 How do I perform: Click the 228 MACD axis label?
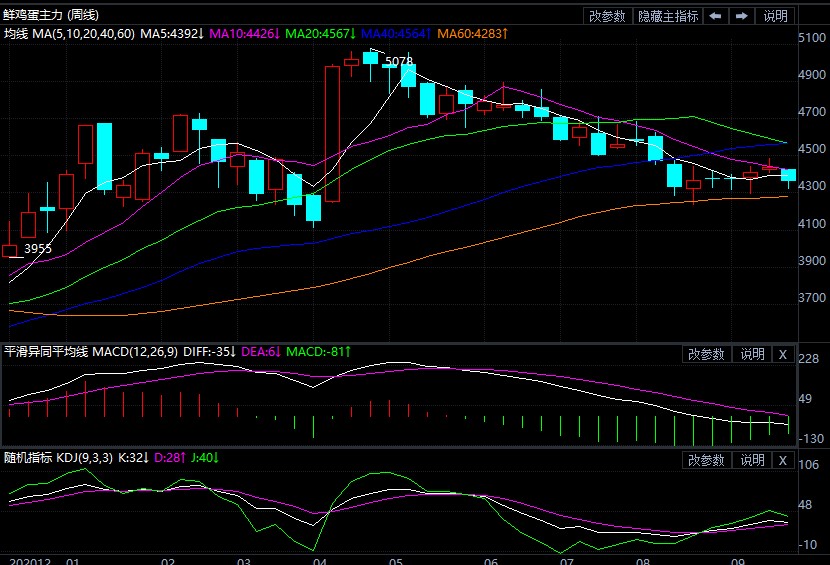click(x=808, y=359)
